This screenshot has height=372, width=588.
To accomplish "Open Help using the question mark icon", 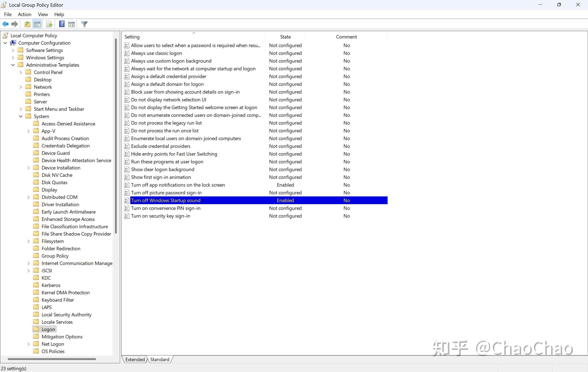I will tap(62, 24).
